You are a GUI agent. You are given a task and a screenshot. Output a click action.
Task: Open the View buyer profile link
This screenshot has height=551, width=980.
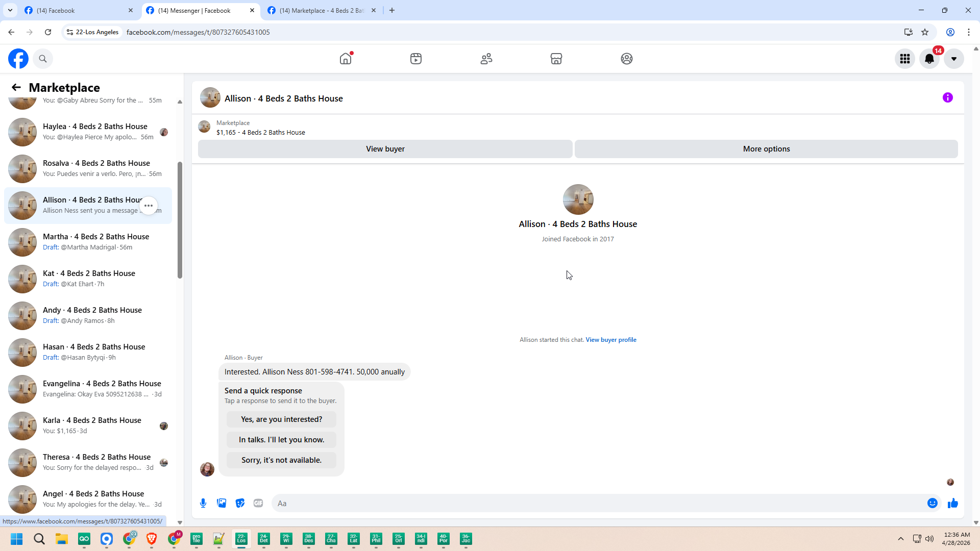pos(611,340)
